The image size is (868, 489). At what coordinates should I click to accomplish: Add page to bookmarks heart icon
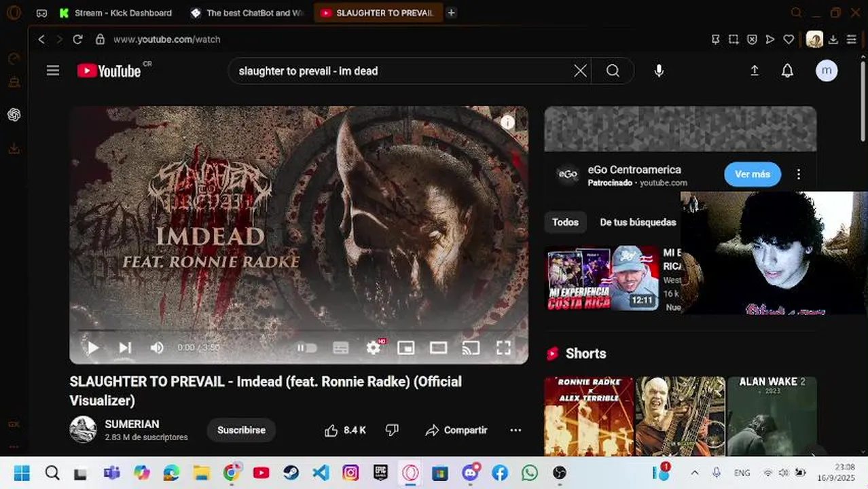pyautogui.click(x=789, y=39)
